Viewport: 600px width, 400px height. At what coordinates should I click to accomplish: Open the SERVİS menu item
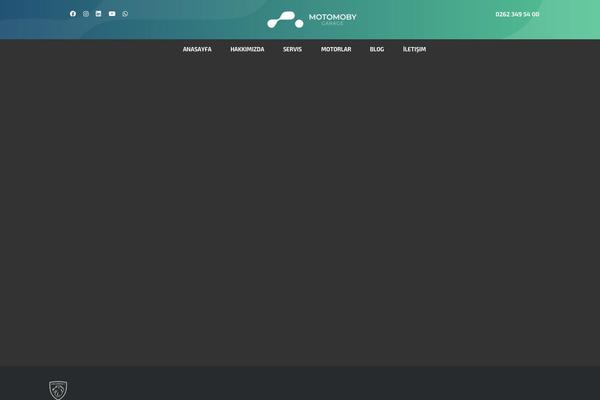tap(292, 49)
